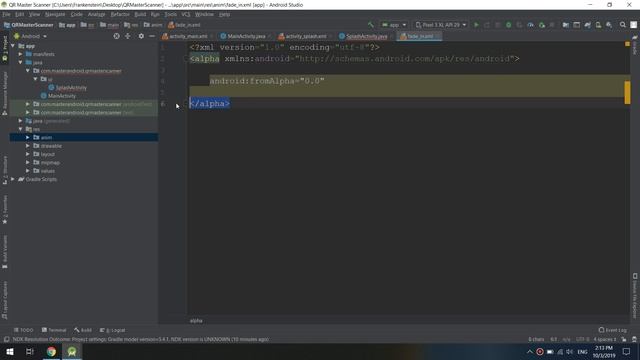
Task: Click the alpha breadcrumb below editor
Action: 196,321
